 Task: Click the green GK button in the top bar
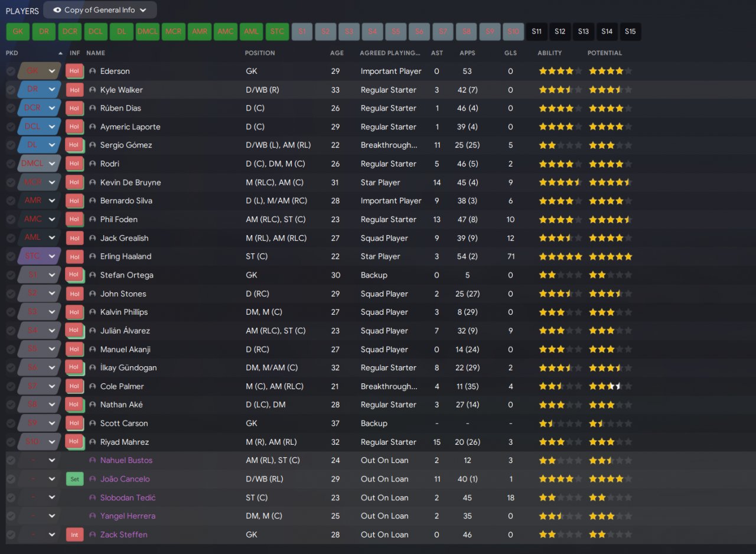pyautogui.click(x=18, y=32)
